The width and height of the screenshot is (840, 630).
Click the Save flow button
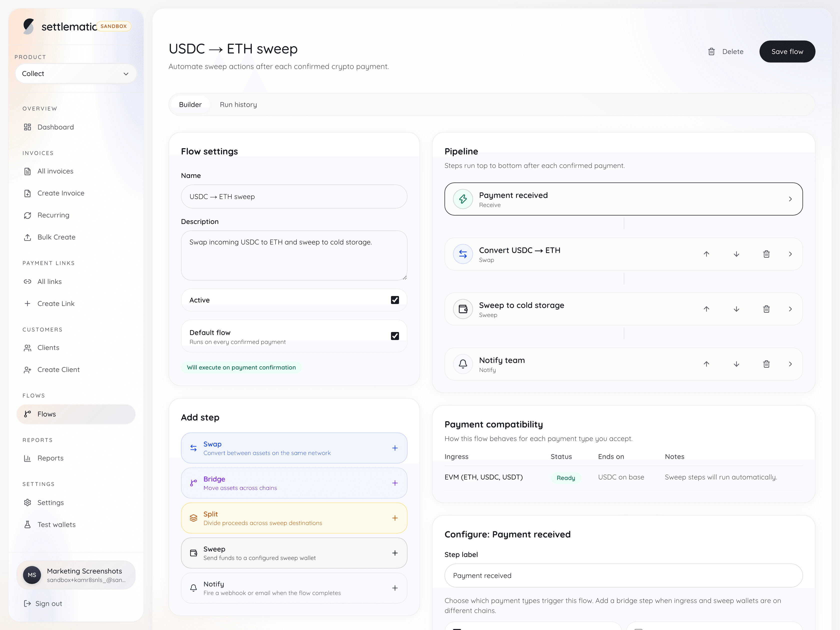tap(787, 52)
